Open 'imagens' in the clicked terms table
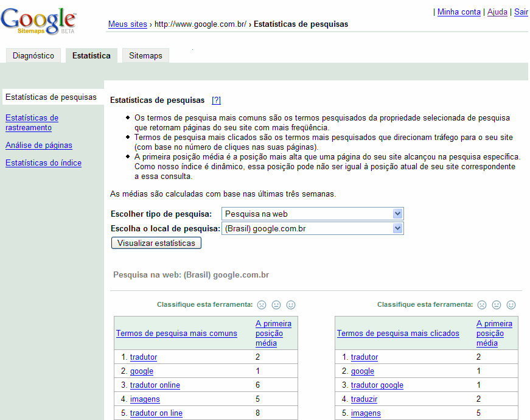530x420 pixels. tap(366, 413)
